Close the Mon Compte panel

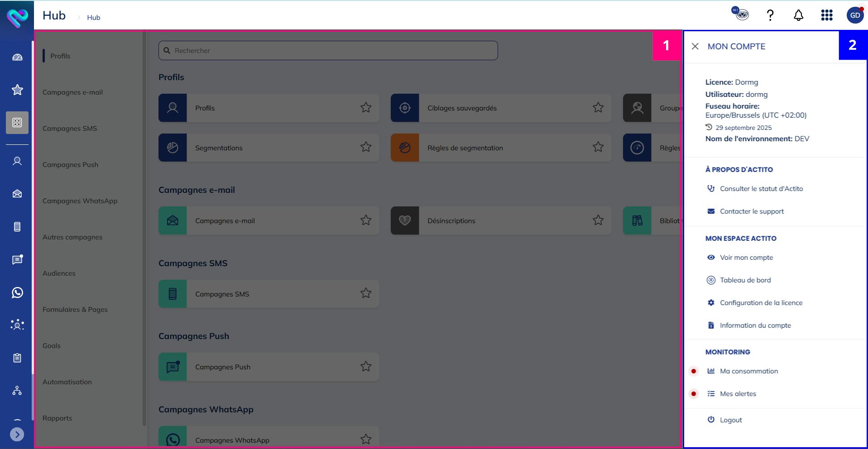tap(695, 46)
